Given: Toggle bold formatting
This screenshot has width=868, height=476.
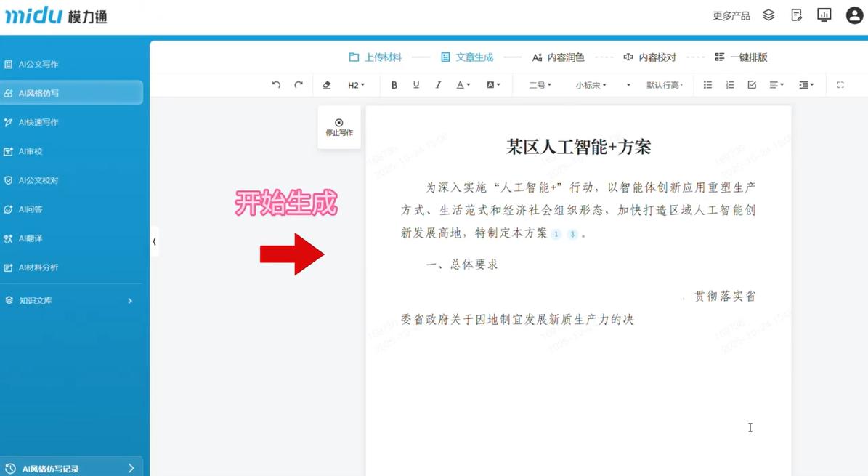Looking at the screenshot, I should pyautogui.click(x=394, y=85).
